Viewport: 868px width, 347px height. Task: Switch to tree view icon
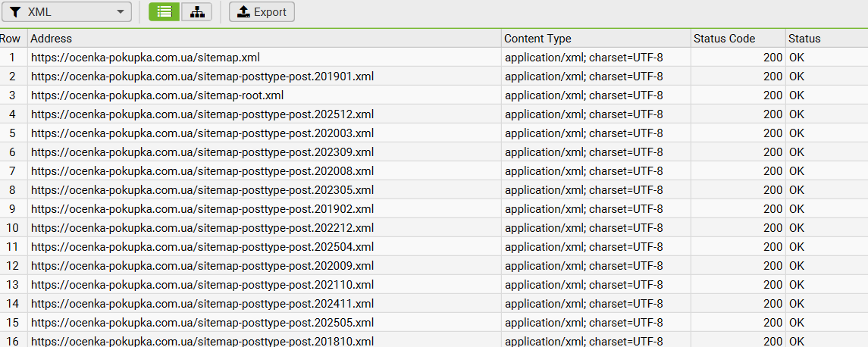coord(197,11)
